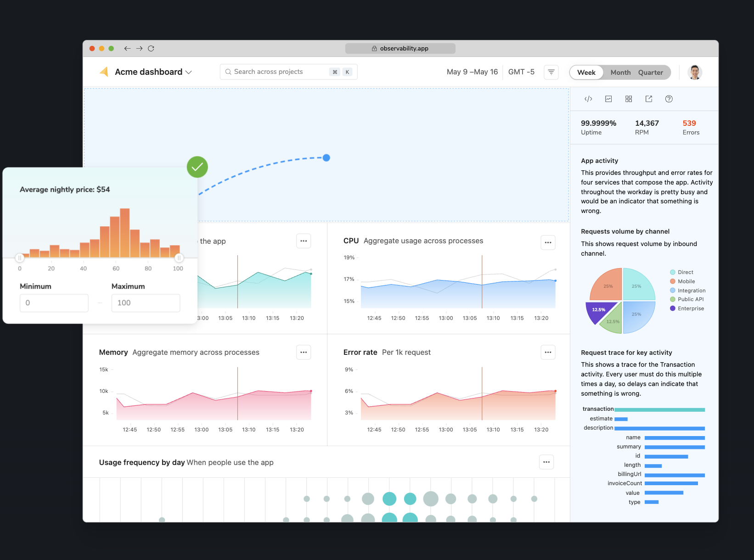The height and width of the screenshot is (560, 754).
Task: Toggle the Public API legend item
Action: (x=686, y=299)
